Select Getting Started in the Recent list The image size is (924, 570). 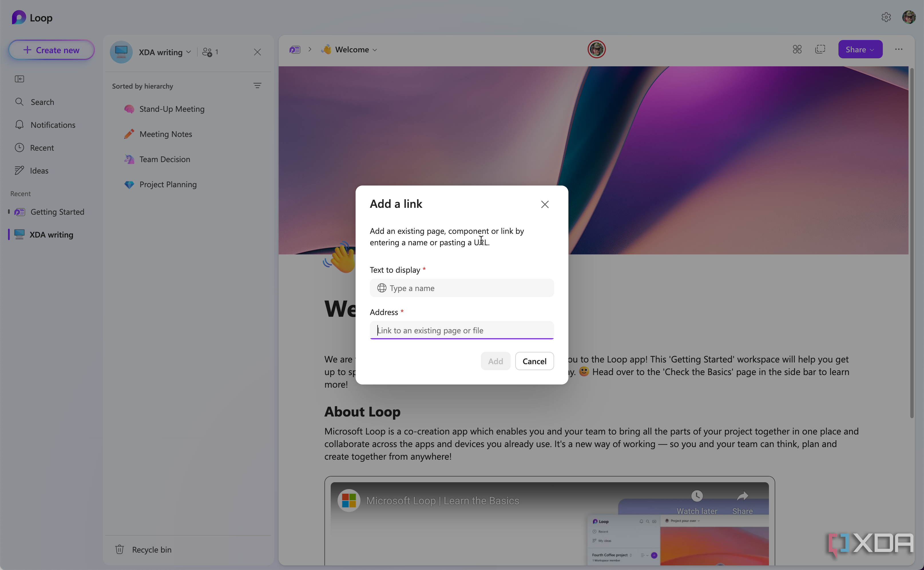click(50, 212)
